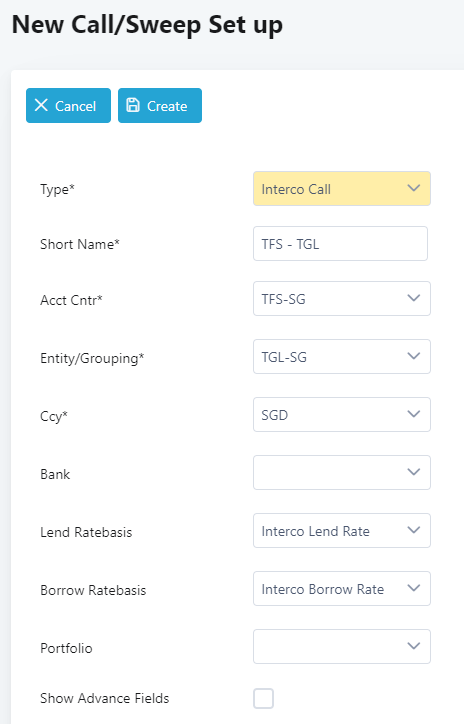Click the chevron arrow in Portfolio field
Viewport: 464px width, 724px height.
[414, 646]
